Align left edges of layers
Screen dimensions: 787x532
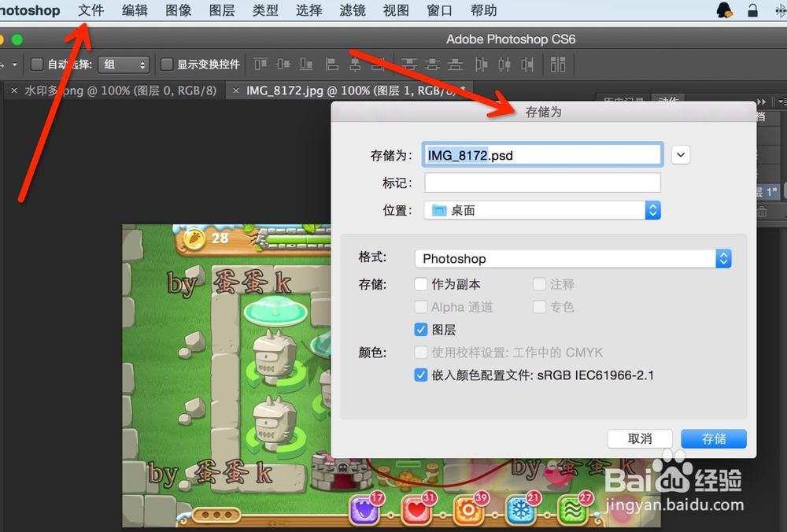point(331,65)
